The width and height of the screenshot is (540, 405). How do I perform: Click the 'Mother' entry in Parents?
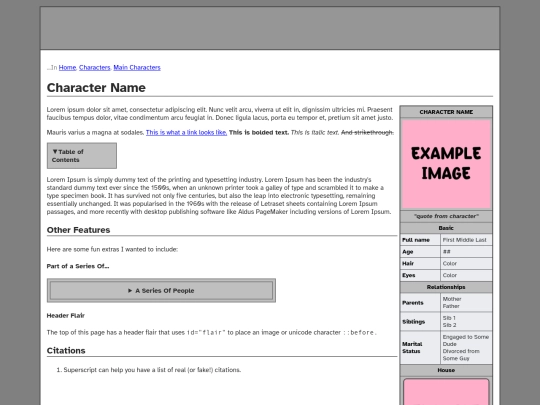pyautogui.click(x=452, y=299)
